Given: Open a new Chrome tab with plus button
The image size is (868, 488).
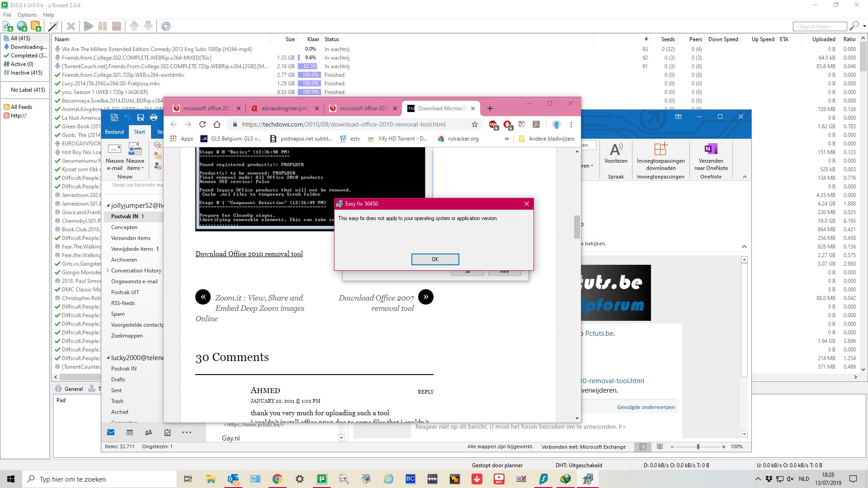Looking at the screenshot, I should [490, 108].
